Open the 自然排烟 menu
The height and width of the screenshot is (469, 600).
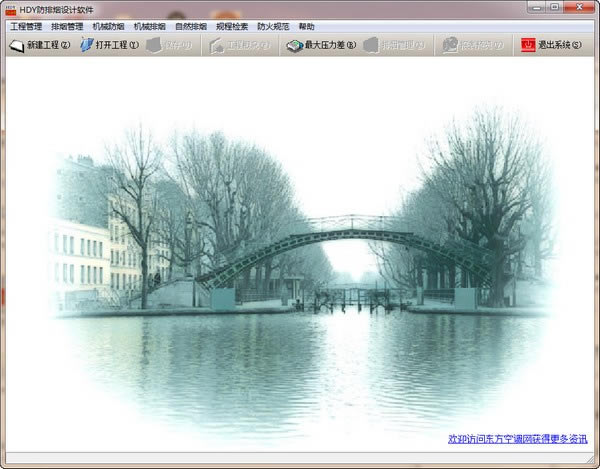pos(190,26)
